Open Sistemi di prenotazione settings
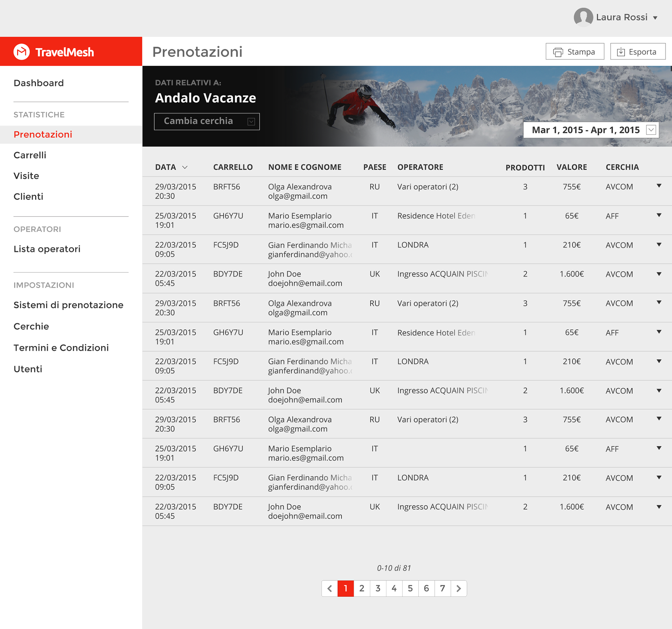Screen dimensions: 672x629 [68, 305]
